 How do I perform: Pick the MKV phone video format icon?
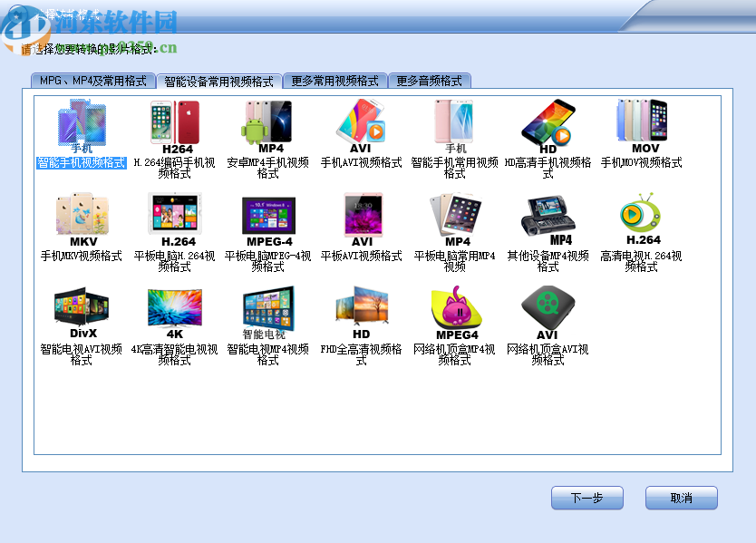coord(82,219)
